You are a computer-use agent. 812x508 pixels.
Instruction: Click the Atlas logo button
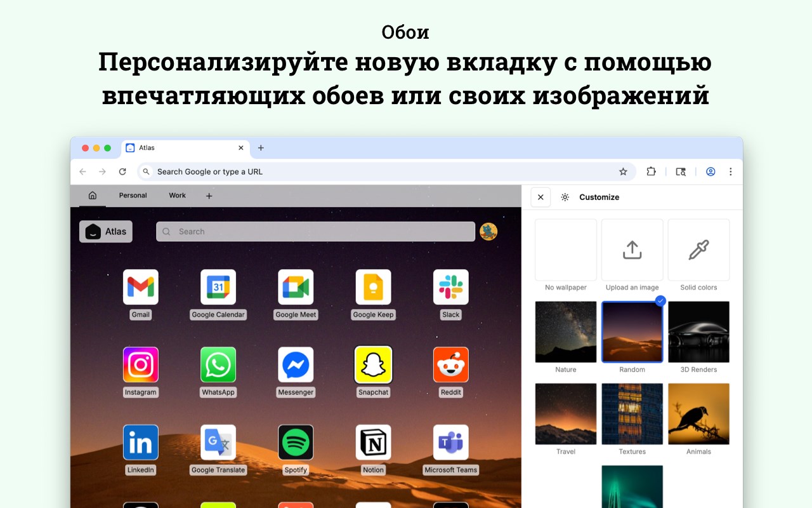(x=106, y=232)
